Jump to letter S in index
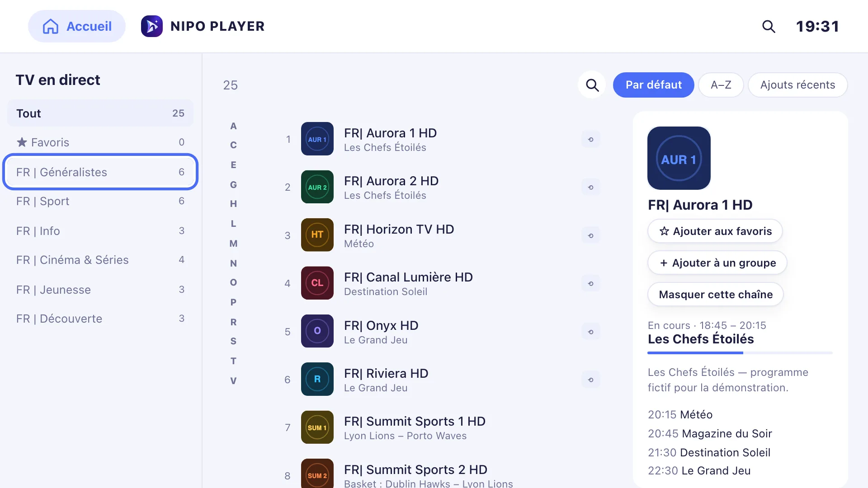Screen dimensions: 868x488 233,341
